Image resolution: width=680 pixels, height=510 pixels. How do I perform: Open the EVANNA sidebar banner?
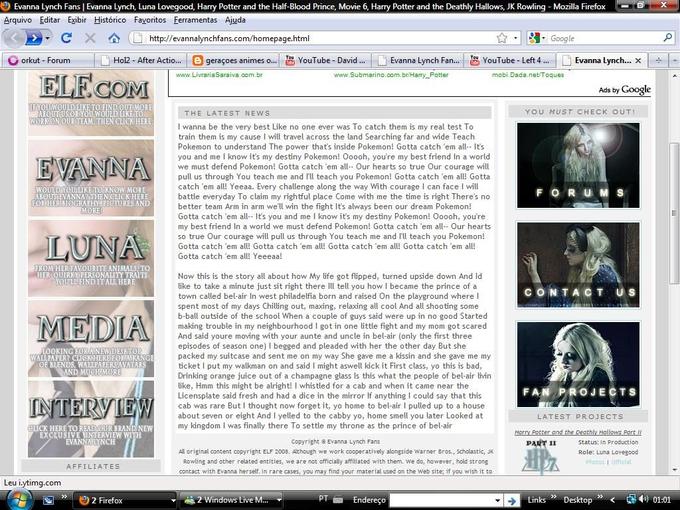[91, 178]
